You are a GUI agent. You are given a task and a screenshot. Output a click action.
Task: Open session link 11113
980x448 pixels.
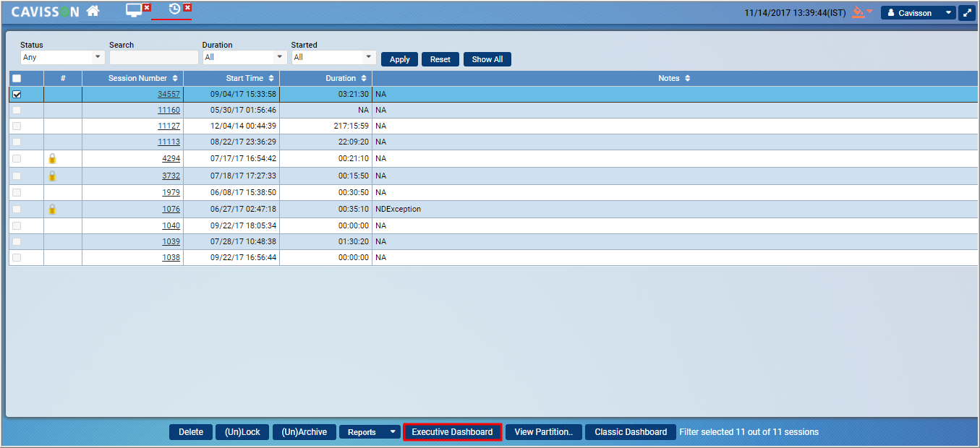coord(169,142)
